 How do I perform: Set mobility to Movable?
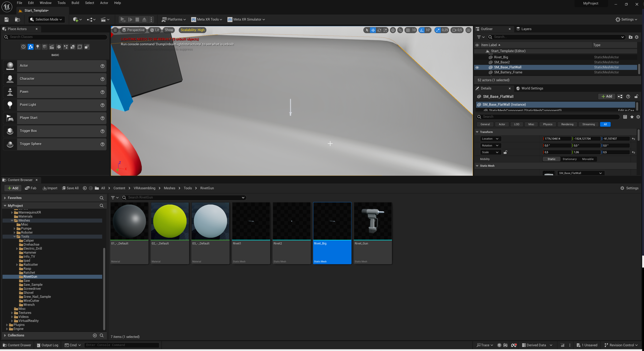(587, 159)
